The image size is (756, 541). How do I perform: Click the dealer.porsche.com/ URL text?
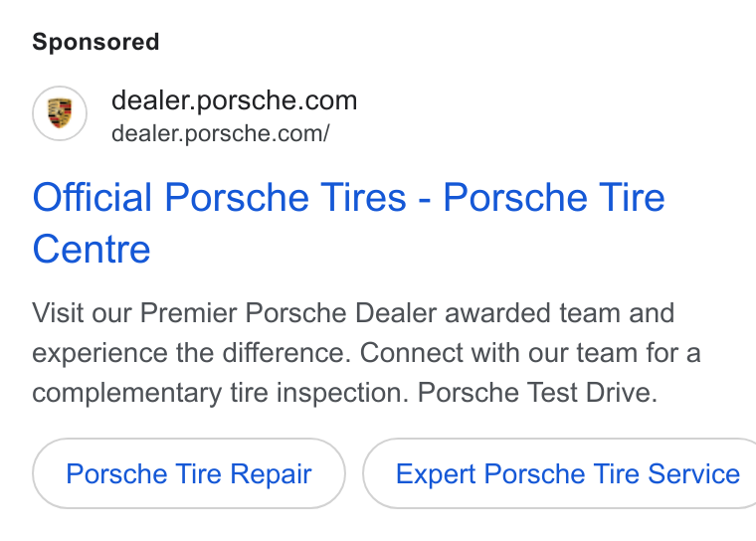click(x=221, y=133)
